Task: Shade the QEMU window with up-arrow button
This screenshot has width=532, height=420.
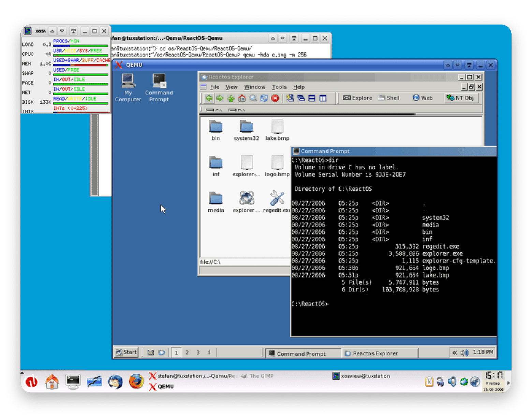Action: point(448,65)
